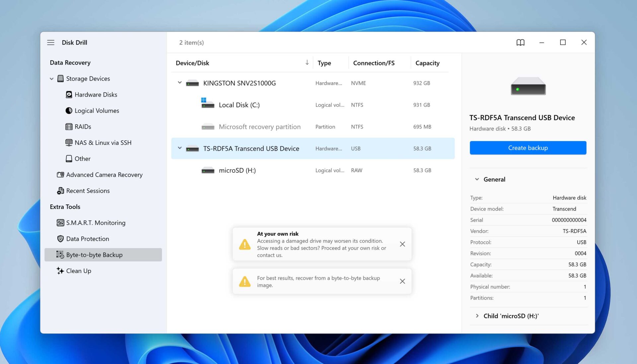Open the hamburger menu icon
The image size is (637, 364).
click(x=50, y=42)
